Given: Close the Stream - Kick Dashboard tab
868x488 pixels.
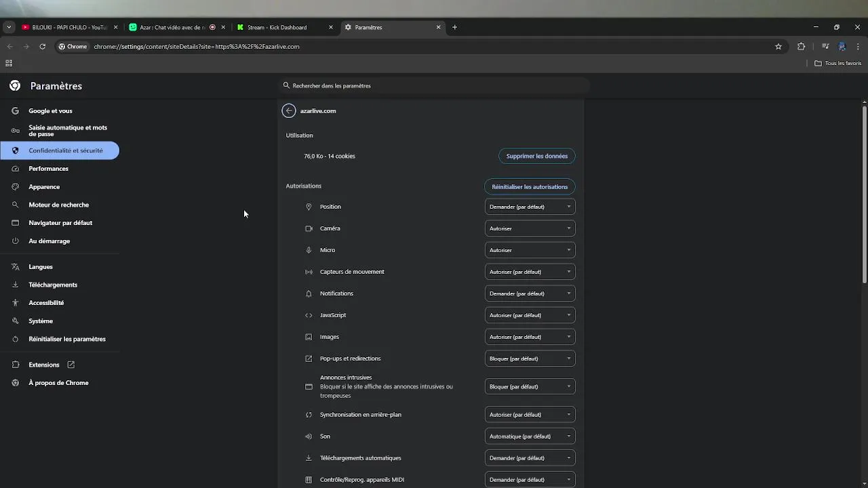Looking at the screenshot, I should click(331, 28).
